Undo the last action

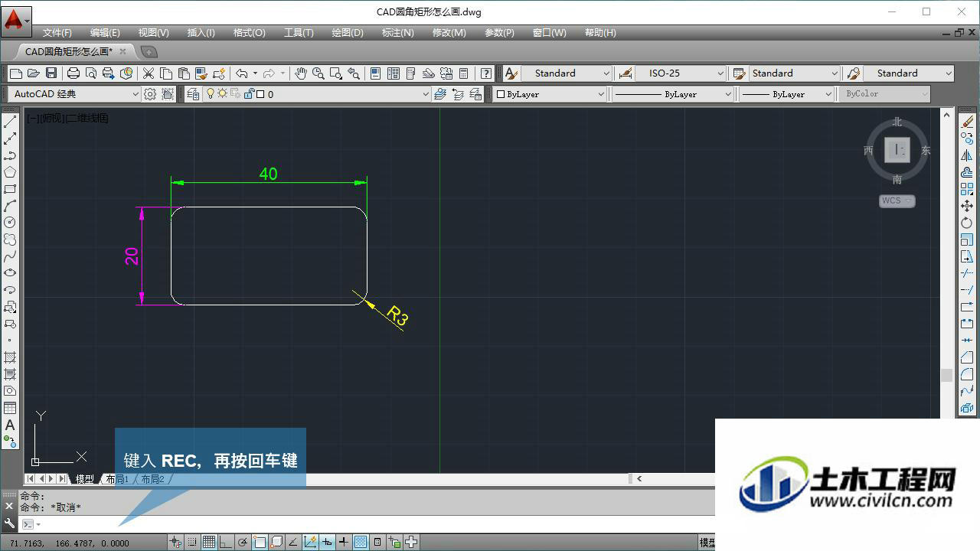pyautogui.click(x=242, y=73)
